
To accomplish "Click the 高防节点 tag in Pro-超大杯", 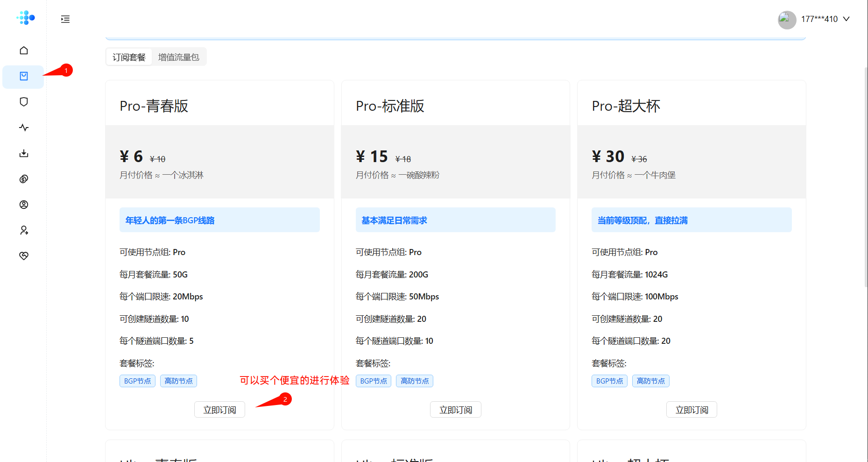I will point(650,381).
